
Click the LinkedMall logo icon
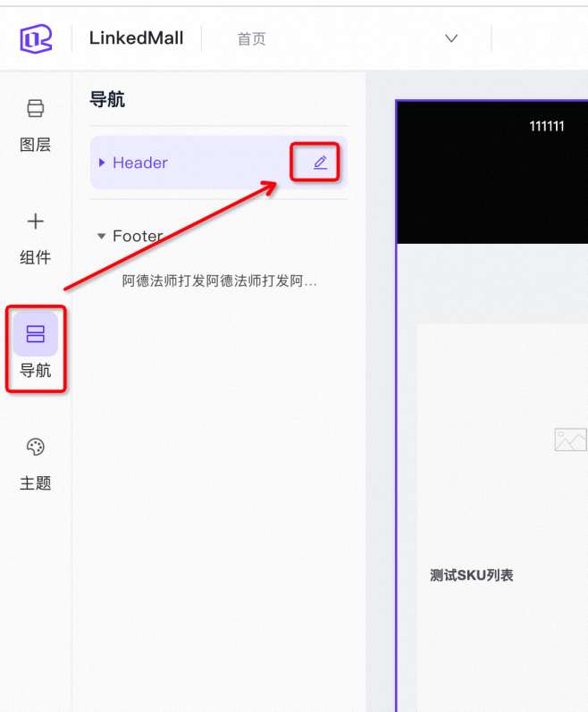(36, 39)
